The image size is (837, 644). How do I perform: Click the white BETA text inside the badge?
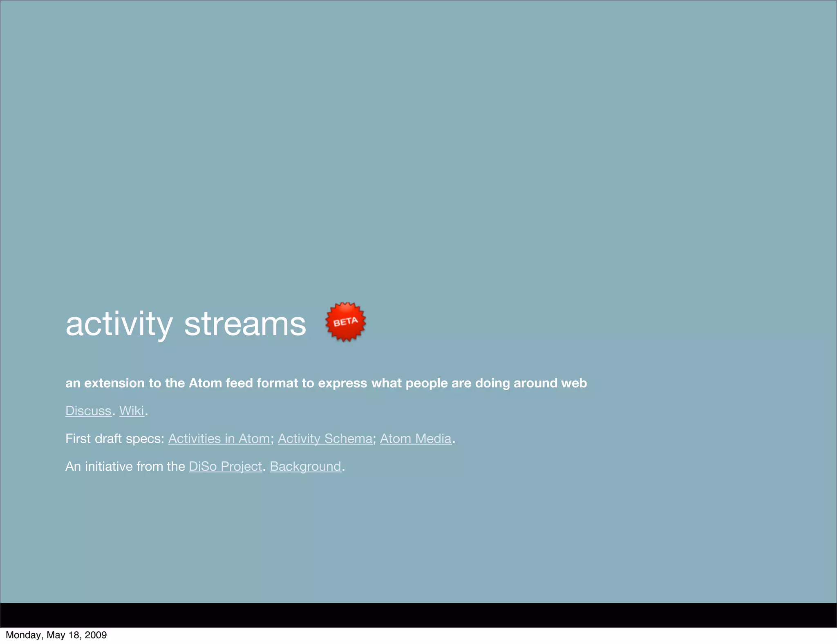point(346,322)
